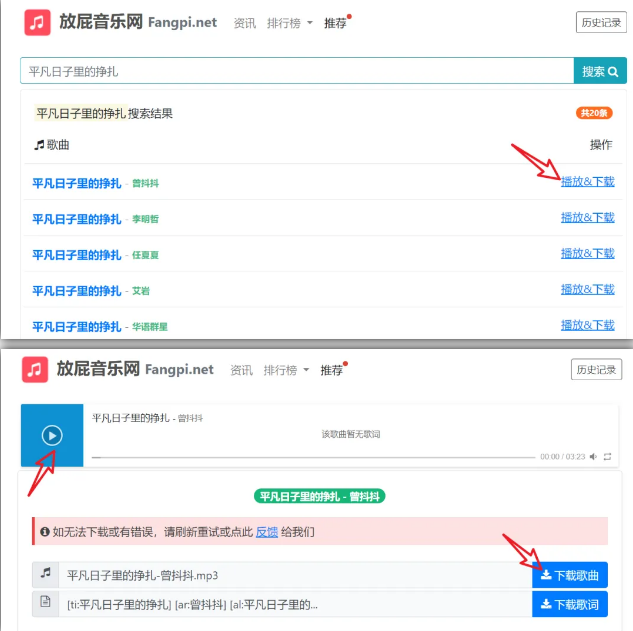Open the 资讯 menu item above the search bar
The height and width of the screenshot is (631, 633).
click(x=244, y=22)
